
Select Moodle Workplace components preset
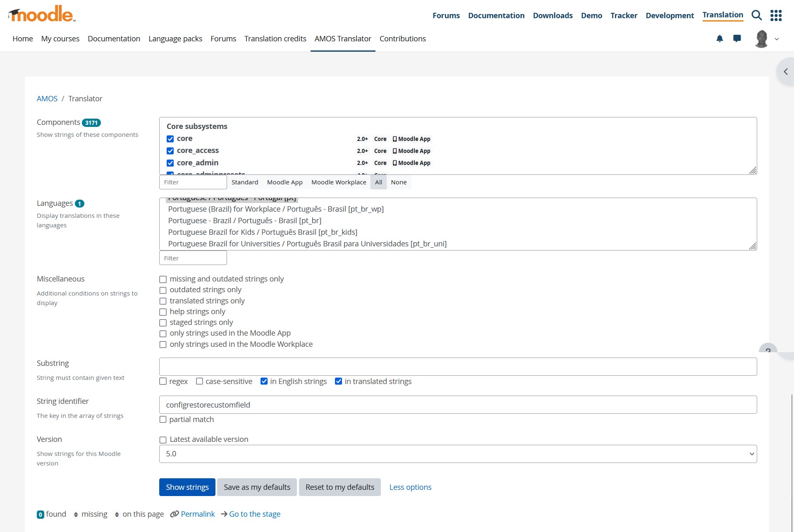(339, 182)
